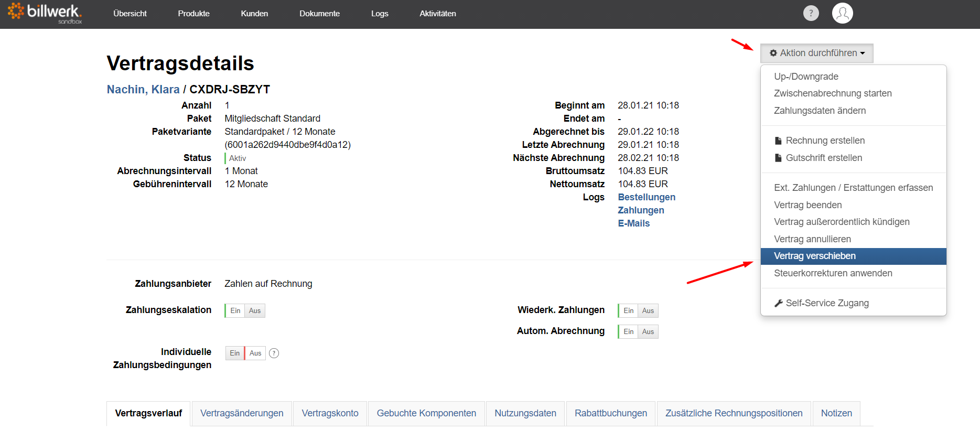Click the Abgerechnet bis date 29.01.22 10:18
This screenshot has width=980, height=441.
tap(648, 132)
